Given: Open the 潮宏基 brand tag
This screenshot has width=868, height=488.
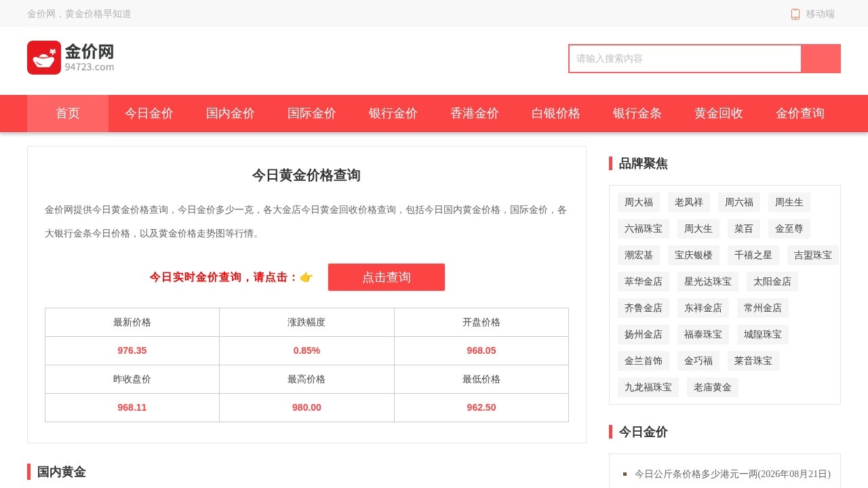Looking at the screenshot, I should (x=639, y=255).
